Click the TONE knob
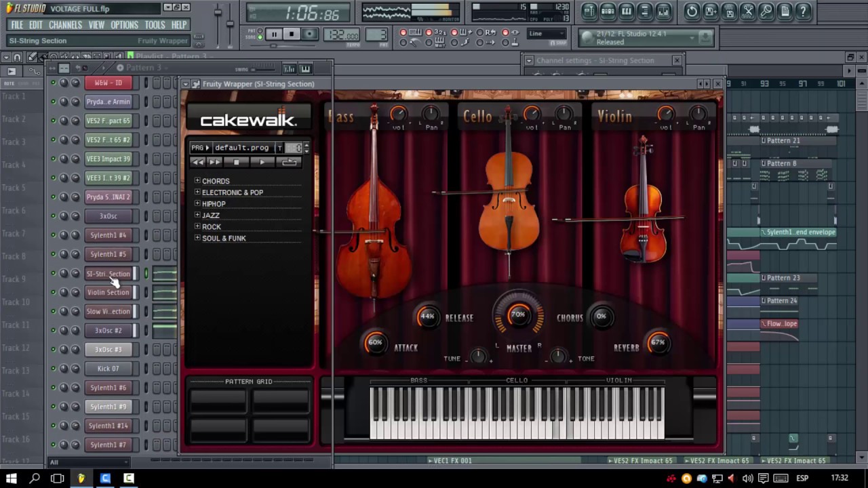 pos(557,356)
